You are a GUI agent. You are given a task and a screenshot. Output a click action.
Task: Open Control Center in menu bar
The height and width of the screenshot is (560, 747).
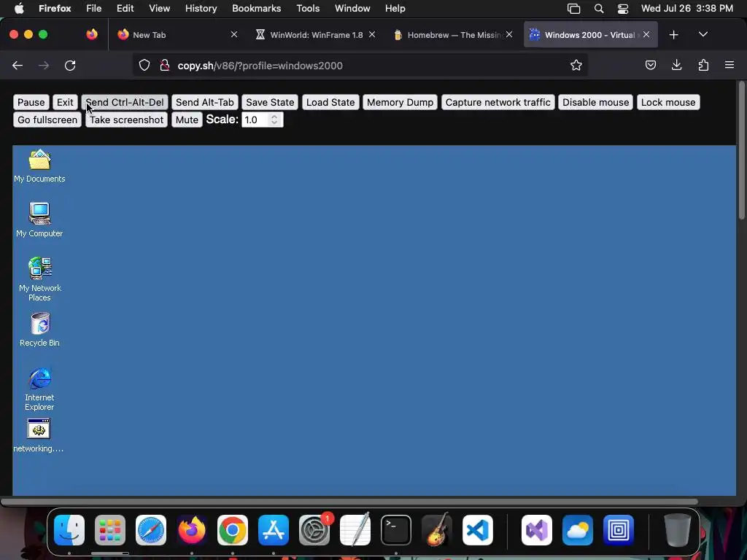623,9
